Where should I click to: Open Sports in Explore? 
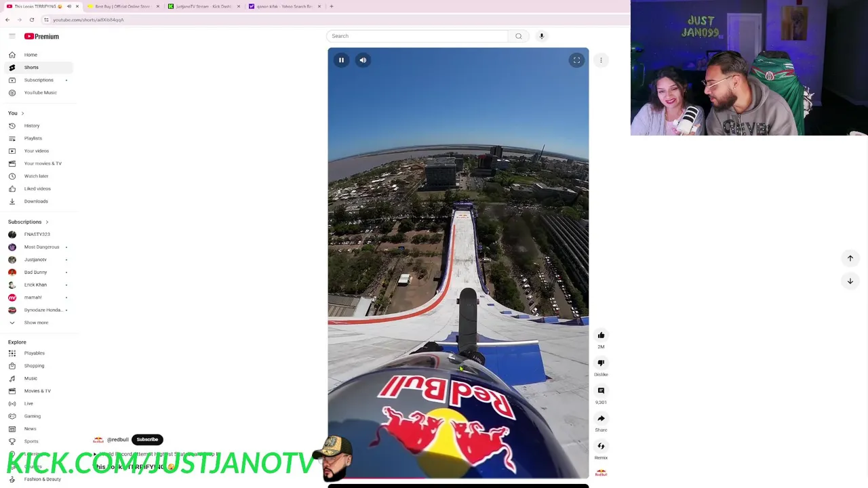click(x=37, y=441)
